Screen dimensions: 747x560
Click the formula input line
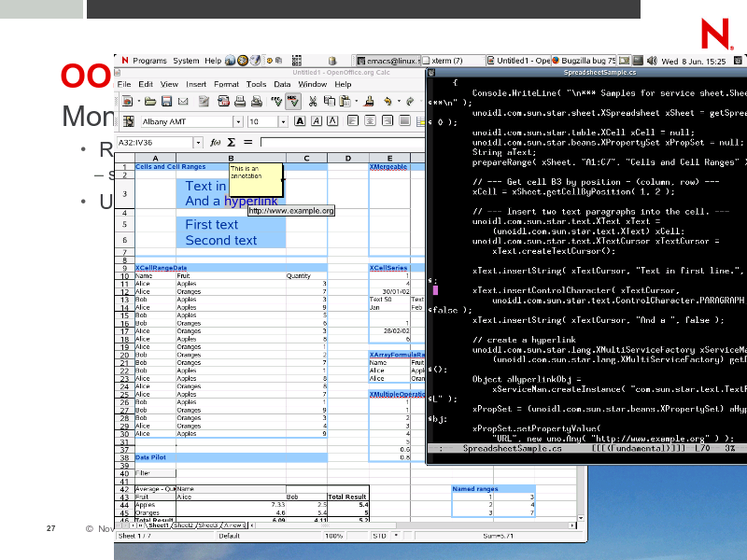click(343, 143)
